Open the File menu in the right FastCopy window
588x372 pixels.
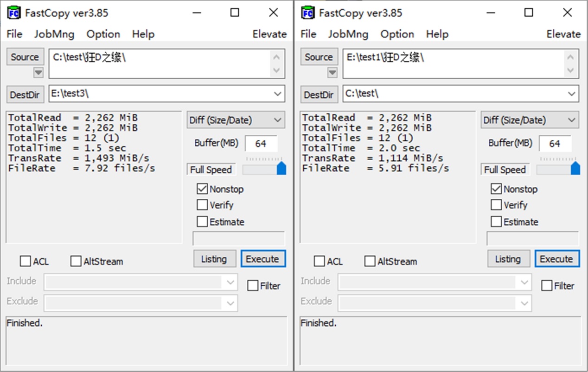pos(308,34)
